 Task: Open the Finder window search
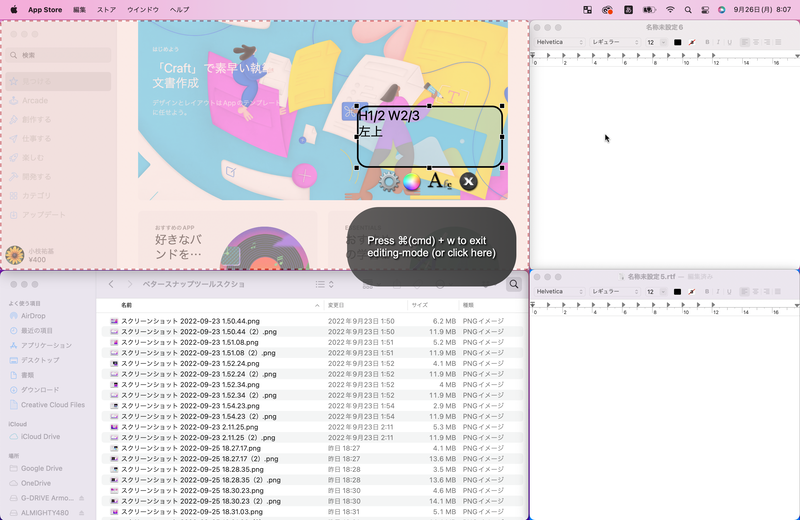pyautogui.click(x=514, y=284)
